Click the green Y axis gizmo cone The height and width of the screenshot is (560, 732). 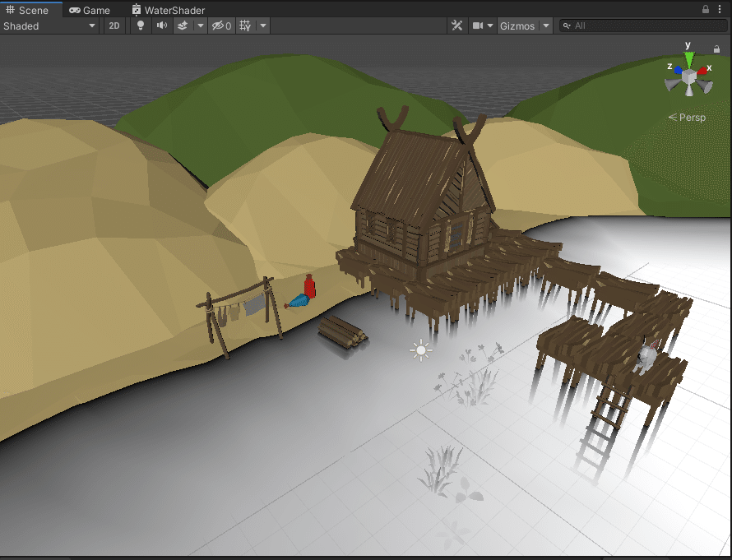(x=688, y=60)
